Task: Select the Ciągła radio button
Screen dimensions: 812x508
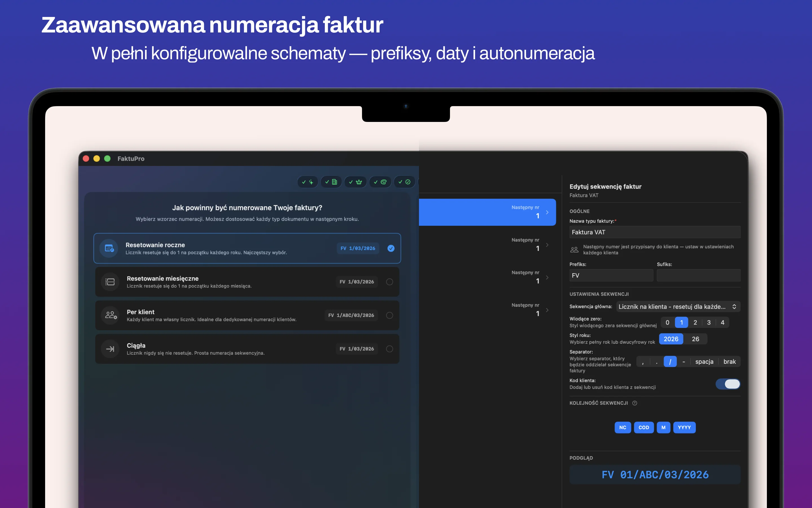Action: [389, 349]
